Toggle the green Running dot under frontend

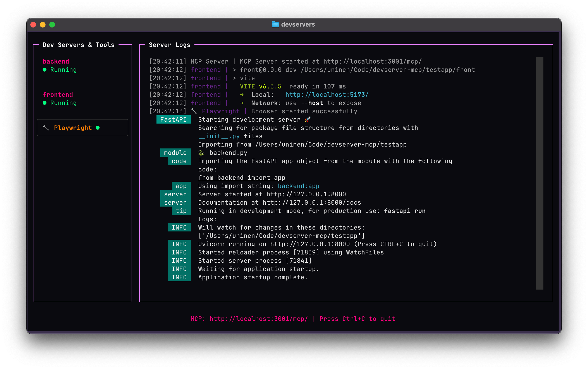point(45,103)
